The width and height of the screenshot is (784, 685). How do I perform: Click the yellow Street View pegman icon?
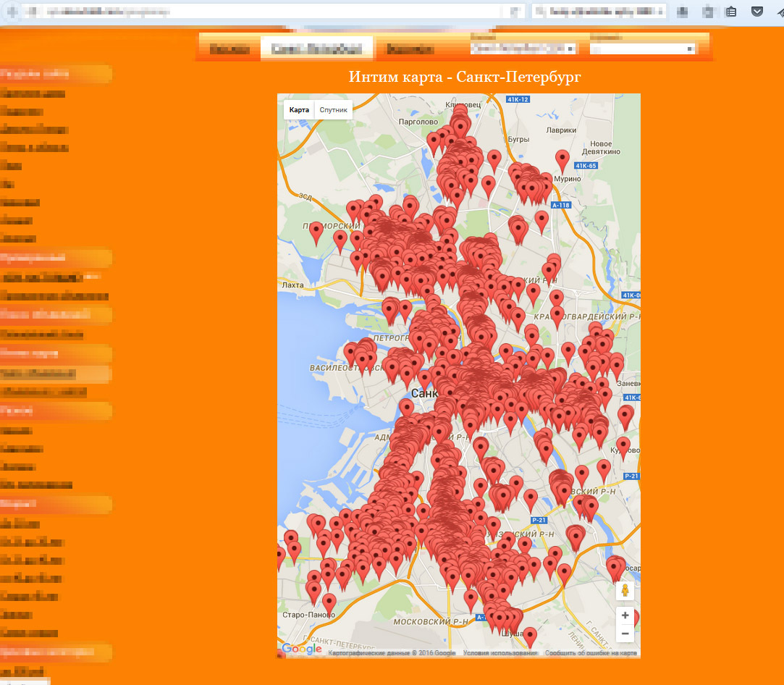coord(625,591)
